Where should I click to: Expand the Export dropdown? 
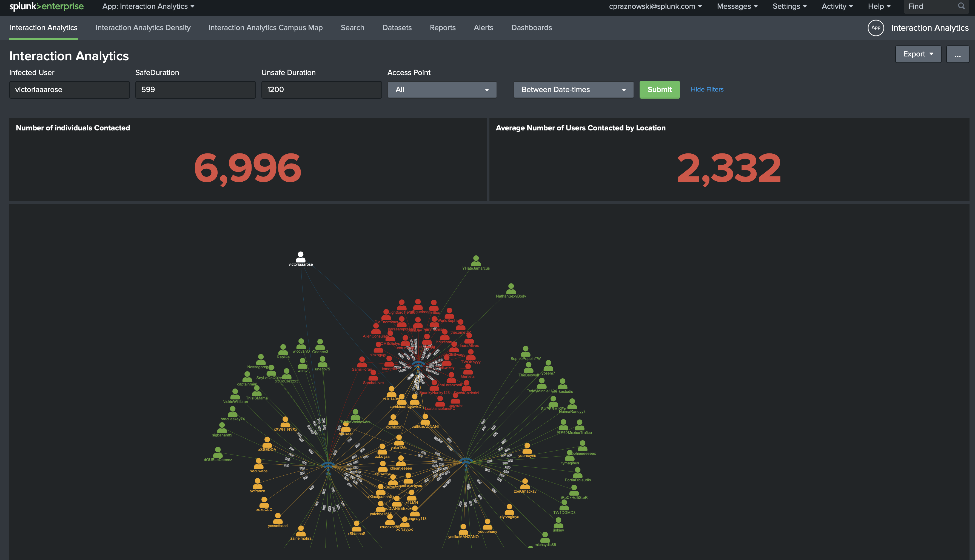pos(918,54)
